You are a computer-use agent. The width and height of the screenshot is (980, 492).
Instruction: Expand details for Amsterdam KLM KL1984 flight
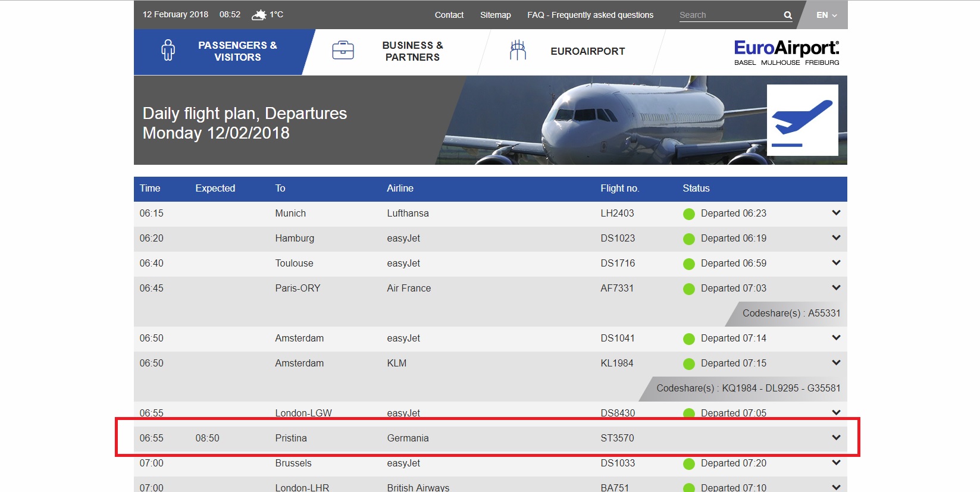tap(836, 363)
